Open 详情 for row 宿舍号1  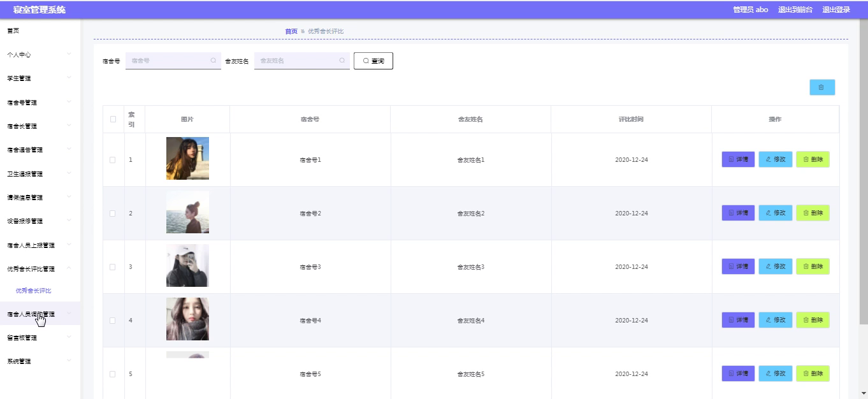[x=738, y=159]
